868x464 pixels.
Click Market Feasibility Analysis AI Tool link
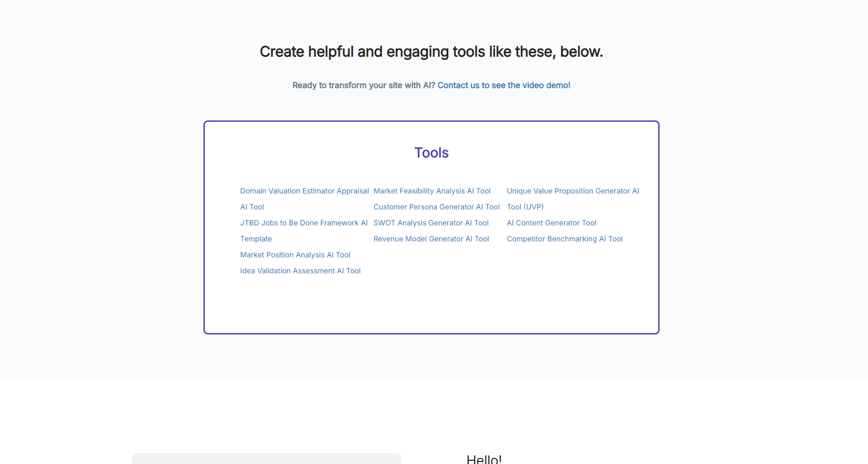[431, 191]
